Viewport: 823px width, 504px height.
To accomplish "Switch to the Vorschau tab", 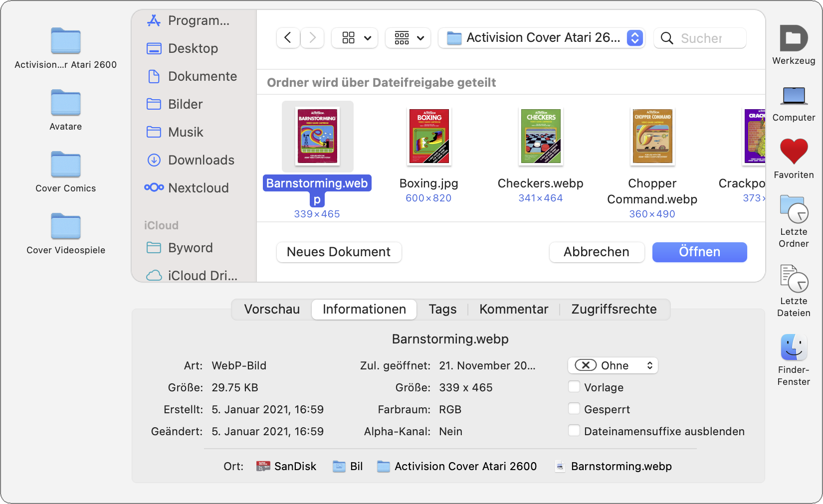I will (x=272, y=309).
